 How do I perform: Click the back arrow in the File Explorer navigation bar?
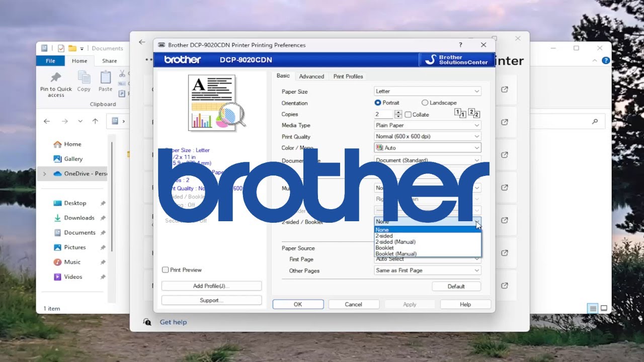pyautogui.click(x=47, y=121)
